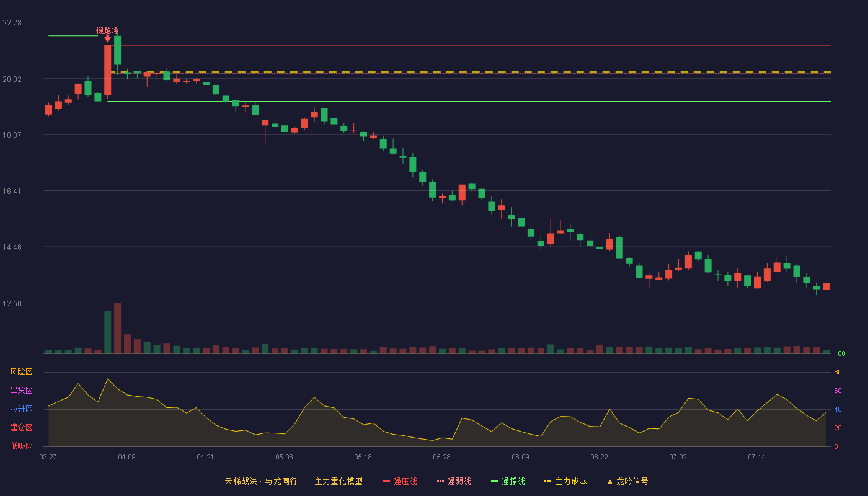Click the 06-09 date axis label
Image resolution: width=868 pixels, height=496 pixels.
tap(520, 457)
